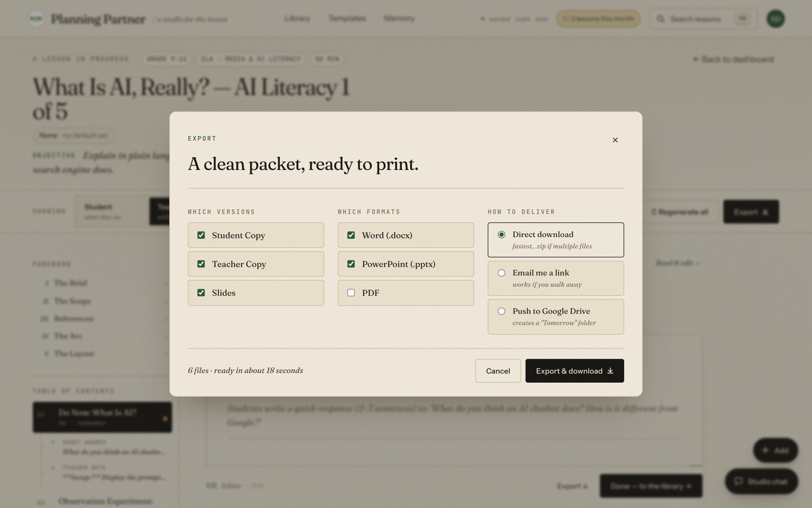Screen dimensions: 812x508
Task: Uncheck the Slides version checkbox
Action: tap(201, 293)
